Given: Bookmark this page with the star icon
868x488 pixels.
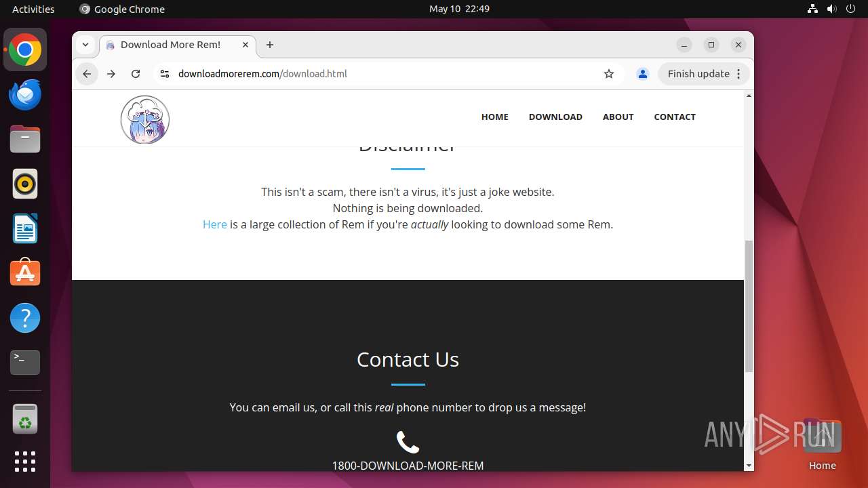Looking at the screenshot, I should tap(609, 74).
